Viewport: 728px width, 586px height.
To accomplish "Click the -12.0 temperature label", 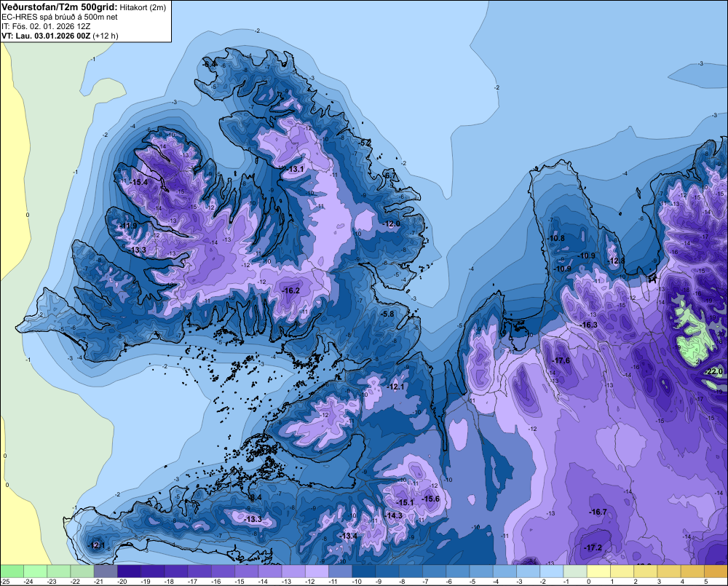I will pos(392,223).
